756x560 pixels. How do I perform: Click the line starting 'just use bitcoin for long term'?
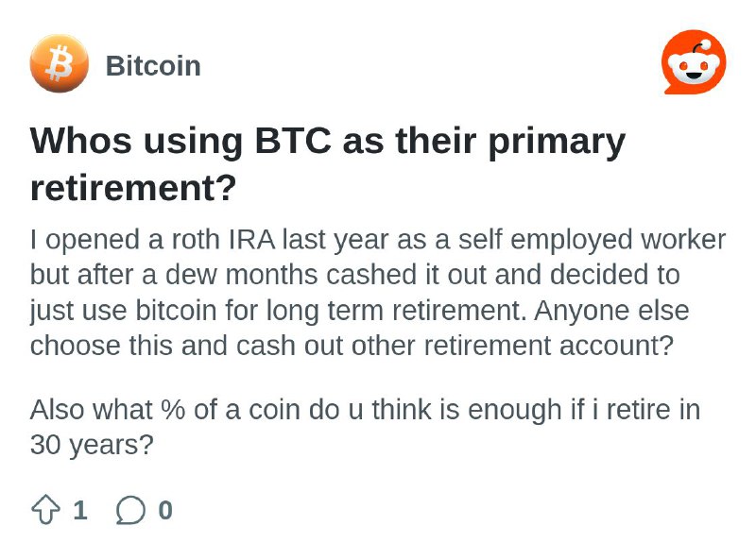359,311
